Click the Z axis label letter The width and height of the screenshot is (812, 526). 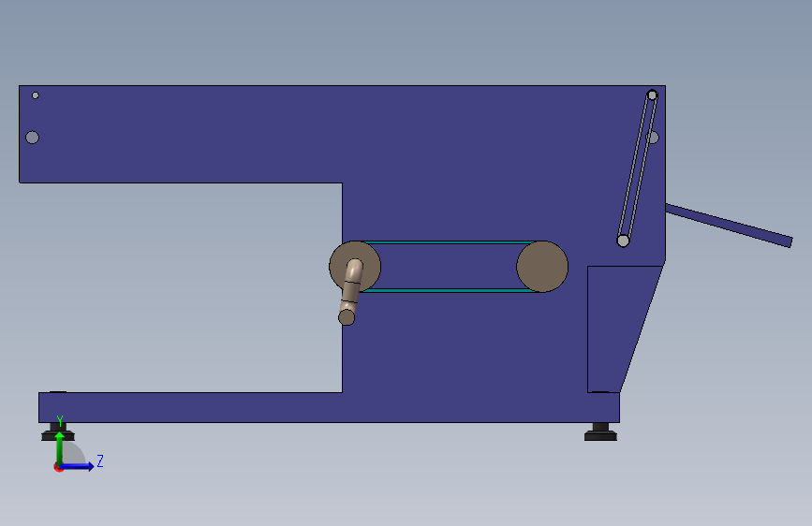(100, 460)
